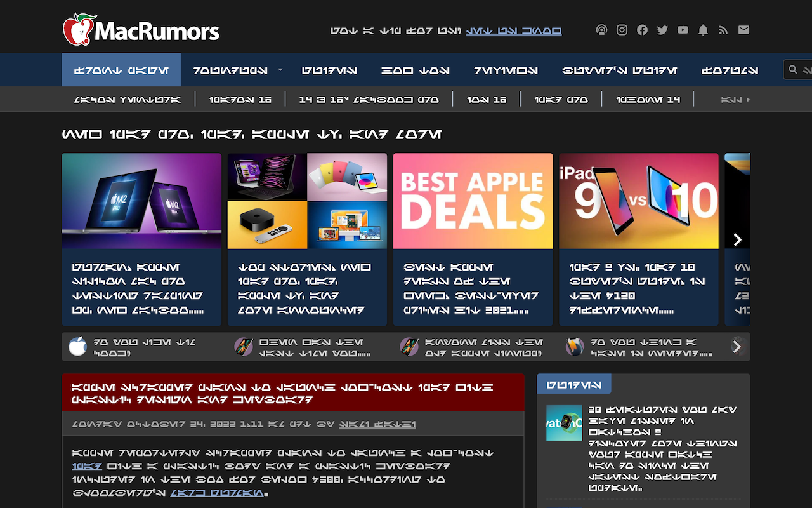Click the Twitter bird icon
812x508 pixels.
(662, 30)
